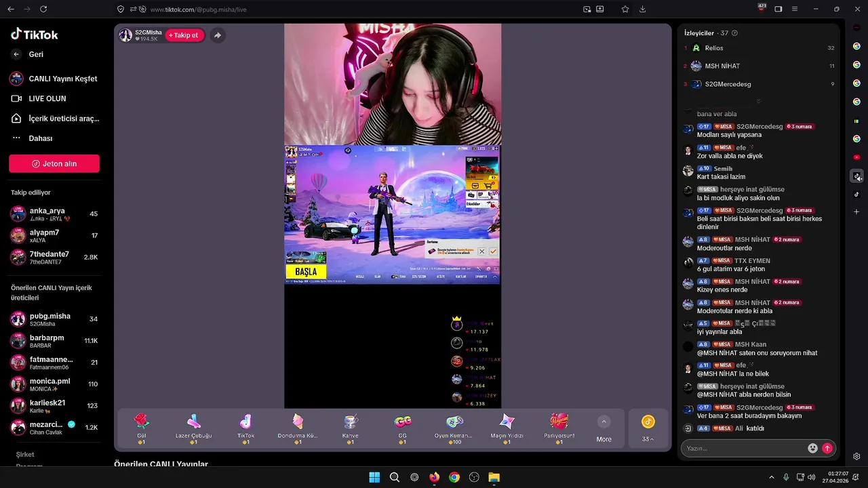The width and height of the screenshot is (868, 488).
Task: Click the Yazın chat input field
Action: coord(745,448)
